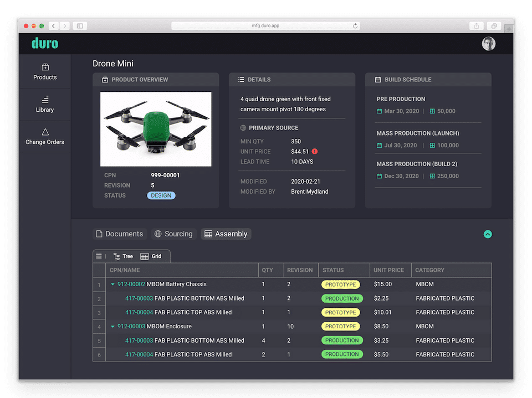Click PRODUCTION badge in row 5

[x=342, y=340]
